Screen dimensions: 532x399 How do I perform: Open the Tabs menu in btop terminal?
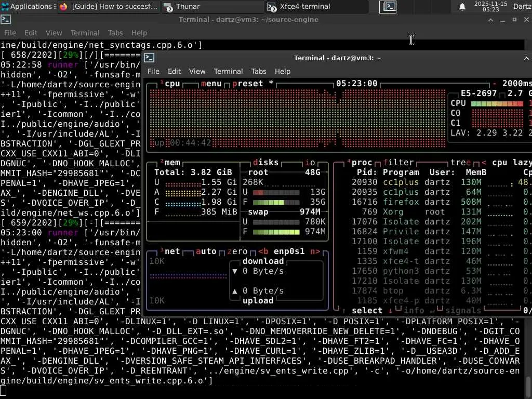258,71
